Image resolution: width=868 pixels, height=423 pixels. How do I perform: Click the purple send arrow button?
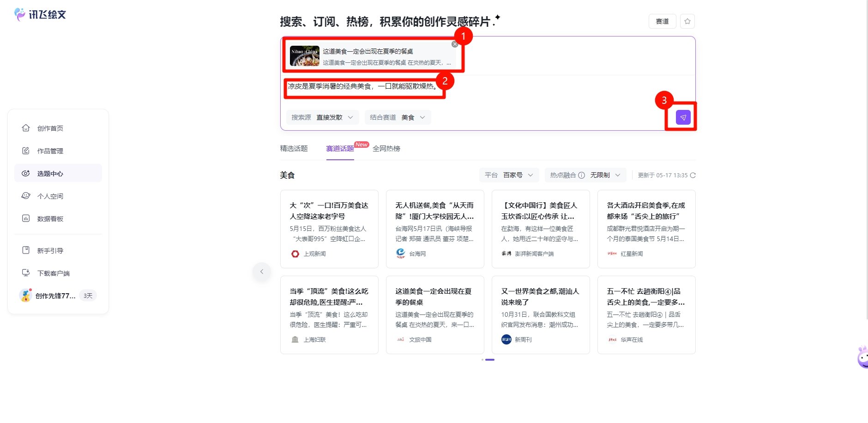pyautogui.click(x=683, y=117)
